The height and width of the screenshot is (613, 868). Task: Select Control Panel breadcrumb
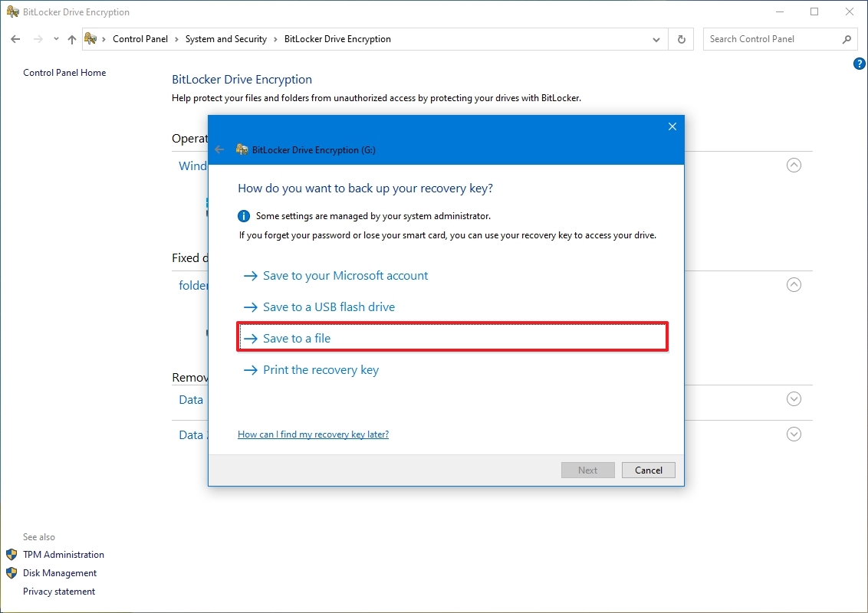140,39
